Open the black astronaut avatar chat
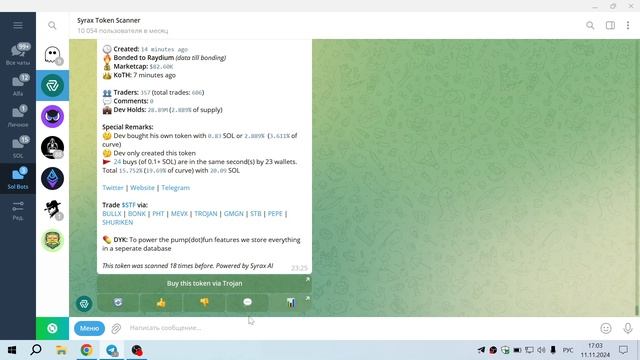The width and height of the screenshot is (640, 360). click(x=52, y=147)
